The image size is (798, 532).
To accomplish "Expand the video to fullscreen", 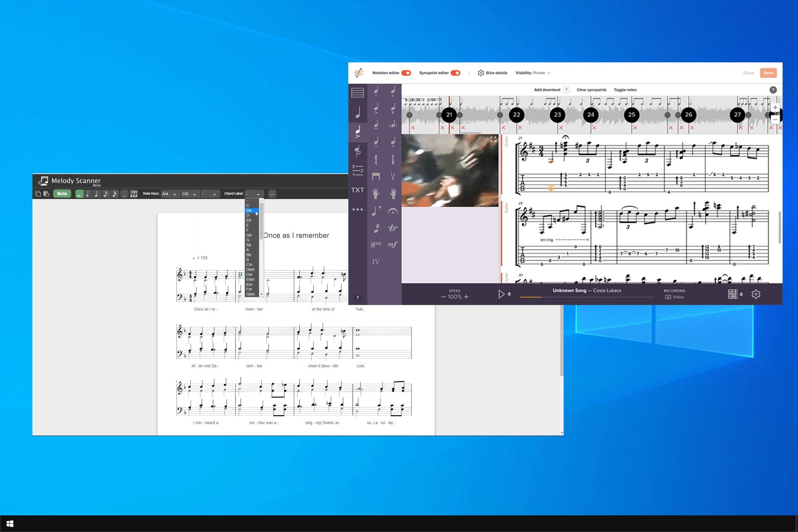I will pos(493,139).
